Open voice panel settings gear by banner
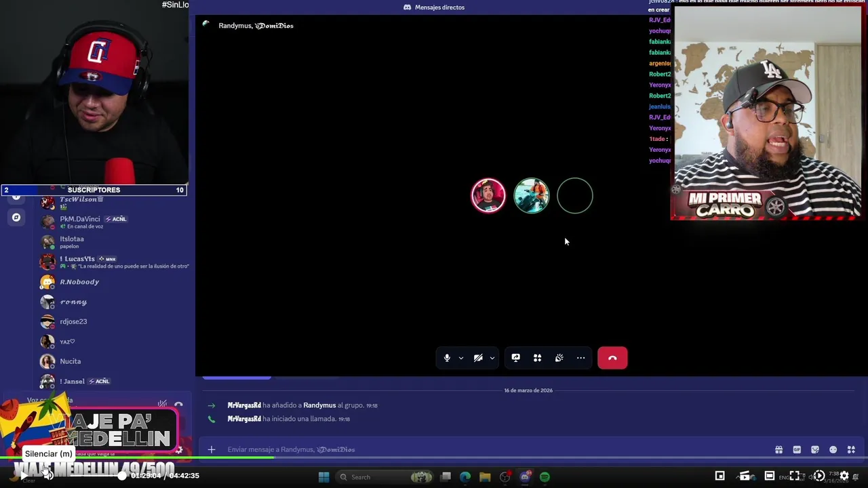This screenshot has height=488, width=868. [179, 449]
